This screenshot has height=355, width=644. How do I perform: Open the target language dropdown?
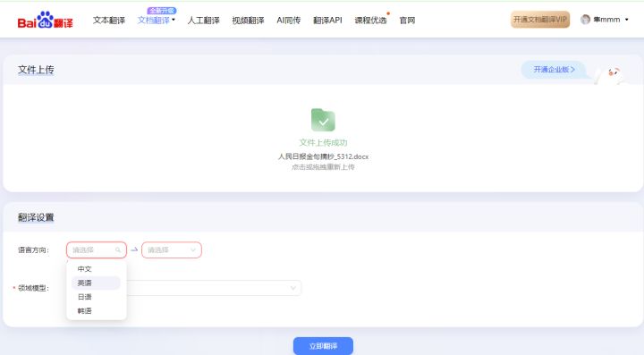pyautogui.click(x=172, y=250)
